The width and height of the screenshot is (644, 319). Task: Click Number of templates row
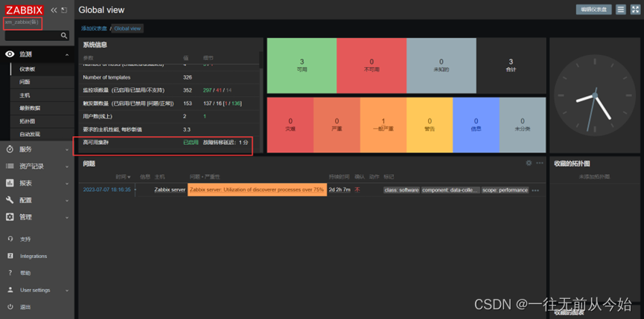point(169,77)
